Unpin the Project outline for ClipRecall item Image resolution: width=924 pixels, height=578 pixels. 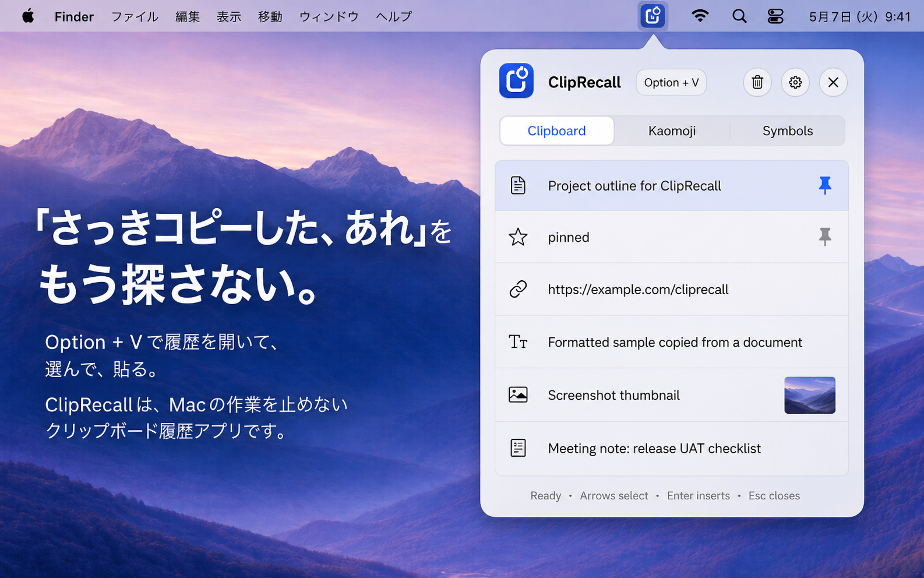825,185
